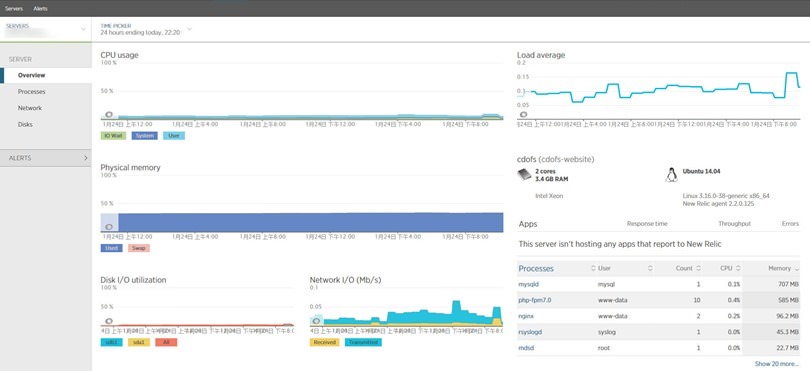
Task: Click the 585 MB memory value for php-fpm7.0
Action: coord(788,300)
